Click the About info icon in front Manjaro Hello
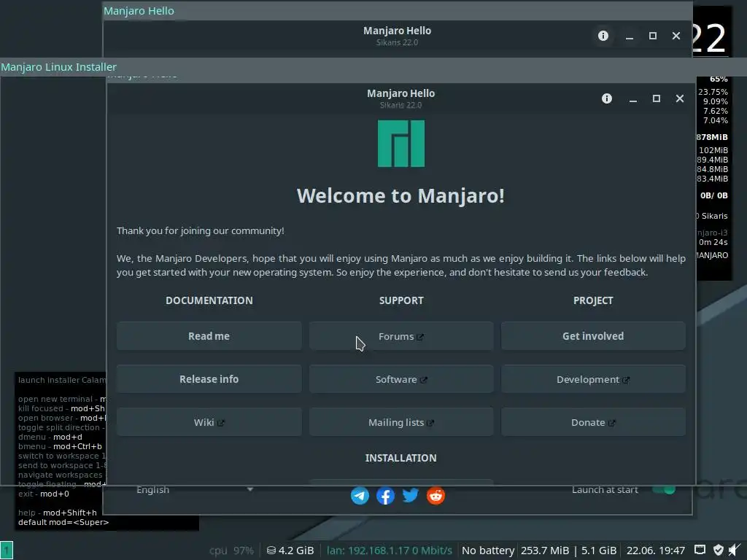747x560 pixels. tap(606, 98)
